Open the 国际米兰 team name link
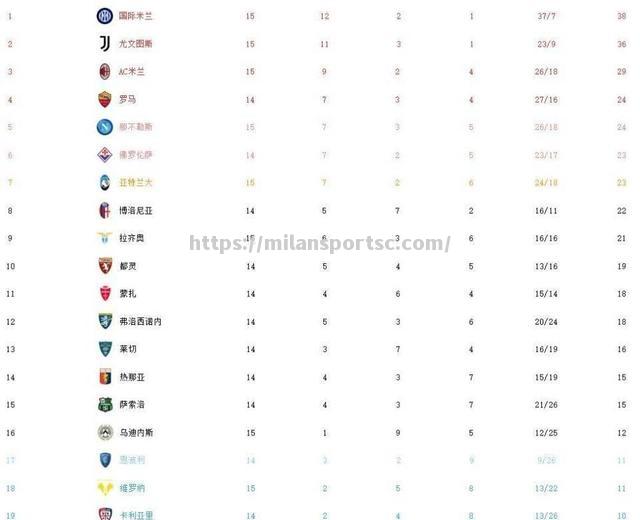Image resolution: width=640 pixels, height=520 pixels. point(136,16)
